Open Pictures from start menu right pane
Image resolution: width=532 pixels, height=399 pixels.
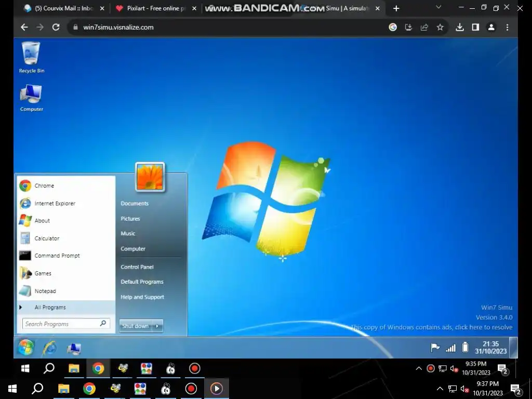(x=130, y=219)
